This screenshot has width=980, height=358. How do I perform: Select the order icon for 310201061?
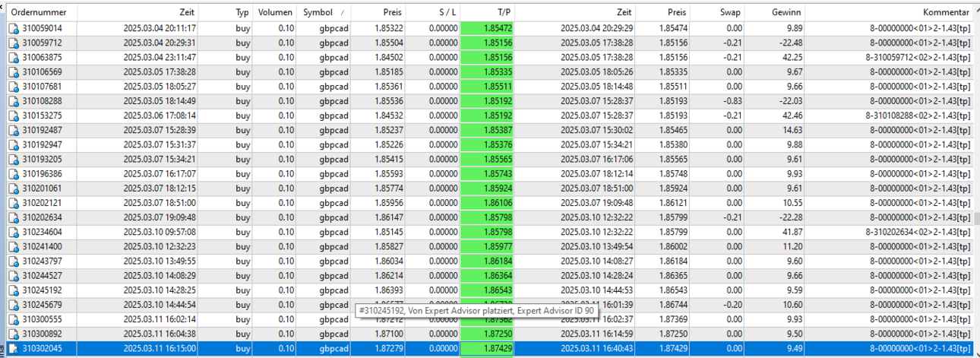(x=14, y=189)
